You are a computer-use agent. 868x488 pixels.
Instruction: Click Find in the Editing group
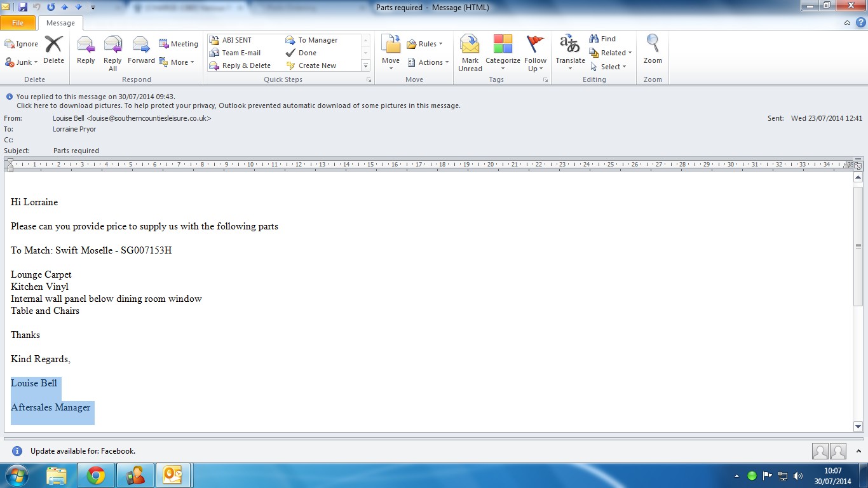(x=602, y=39)
